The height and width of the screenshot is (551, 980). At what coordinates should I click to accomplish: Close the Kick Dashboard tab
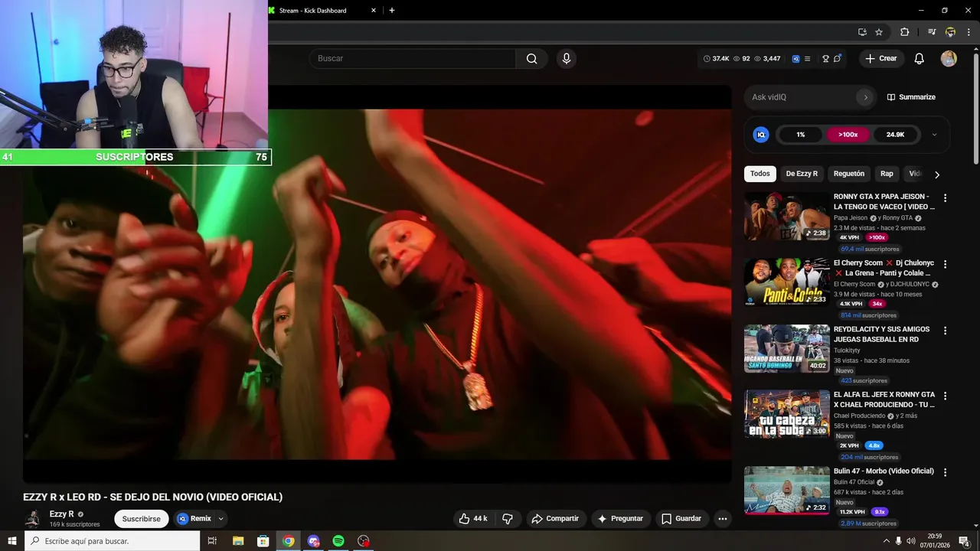(x=374, y=11)
